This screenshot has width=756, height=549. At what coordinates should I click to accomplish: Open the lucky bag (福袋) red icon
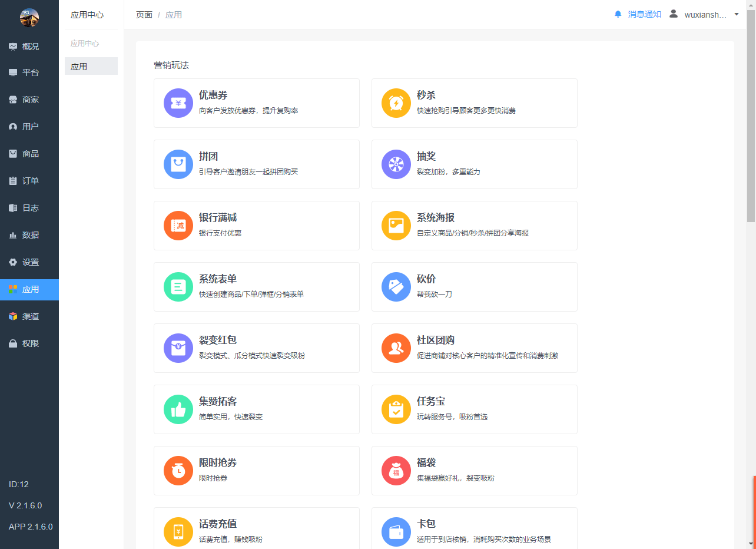(x=396, y=471)
